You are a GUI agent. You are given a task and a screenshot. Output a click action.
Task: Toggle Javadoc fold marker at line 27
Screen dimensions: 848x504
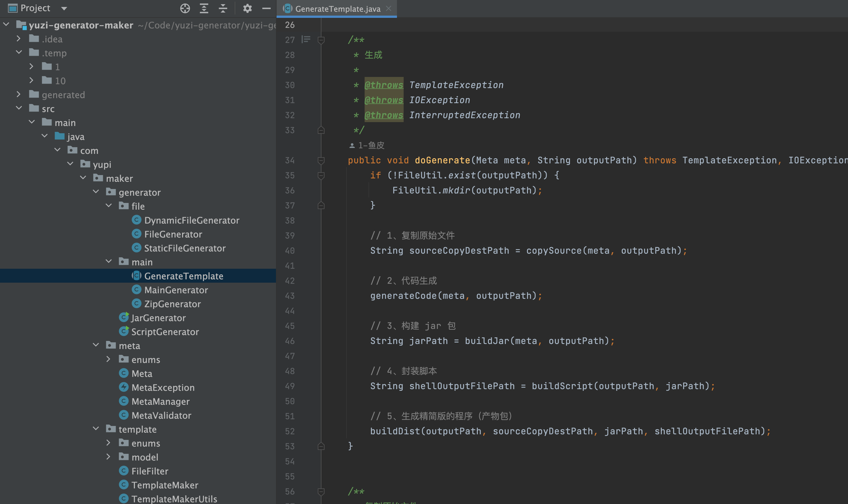[321, 40]
